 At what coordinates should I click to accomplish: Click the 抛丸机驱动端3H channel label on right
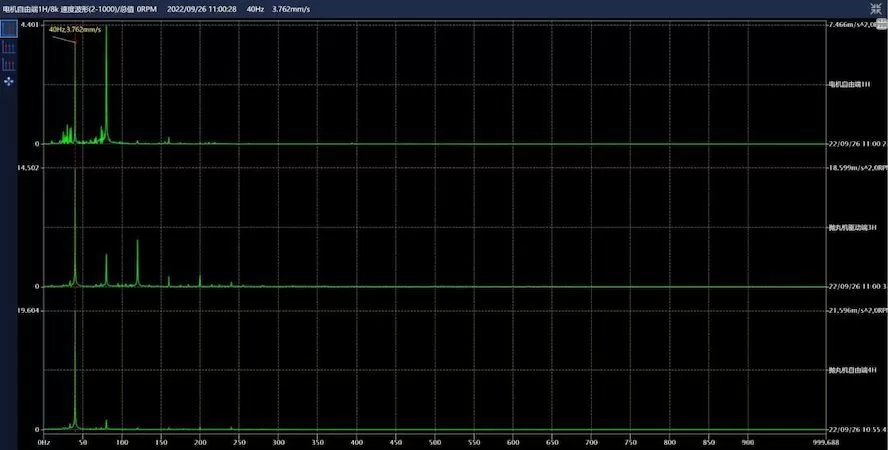[x=850, y=227]
